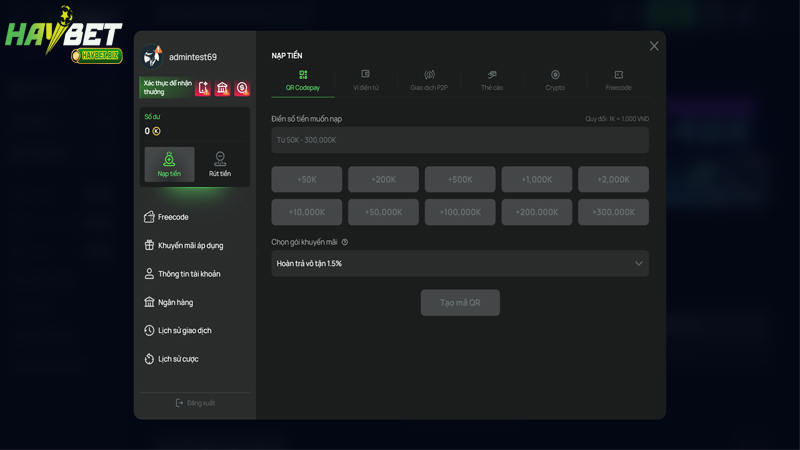The width and height of the screenshot is (800, 450).
Task: Click the info icon beside Chọn gói khuyến mãi
Action: point(345,242)
